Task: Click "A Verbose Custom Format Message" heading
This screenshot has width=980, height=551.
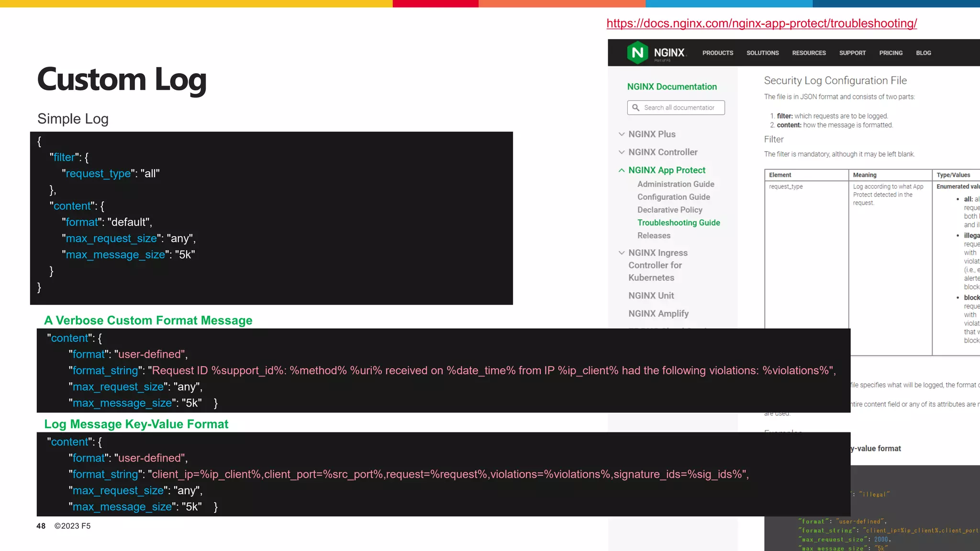Action: click(x=148, y=320)
